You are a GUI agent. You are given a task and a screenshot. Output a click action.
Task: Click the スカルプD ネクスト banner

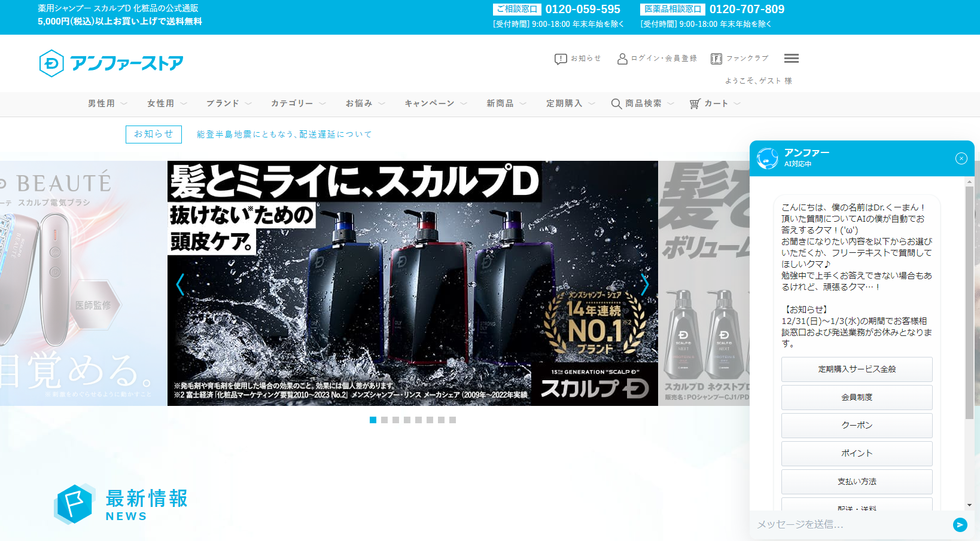coord(704,283)
